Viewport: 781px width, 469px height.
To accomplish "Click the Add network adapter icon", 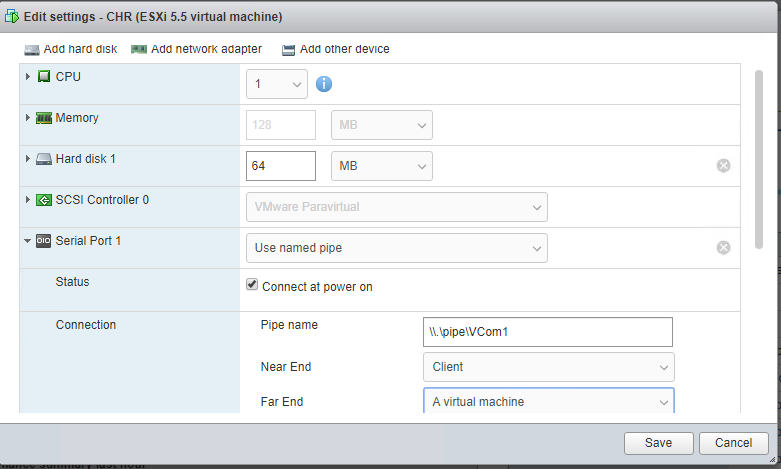I will 139,49.
